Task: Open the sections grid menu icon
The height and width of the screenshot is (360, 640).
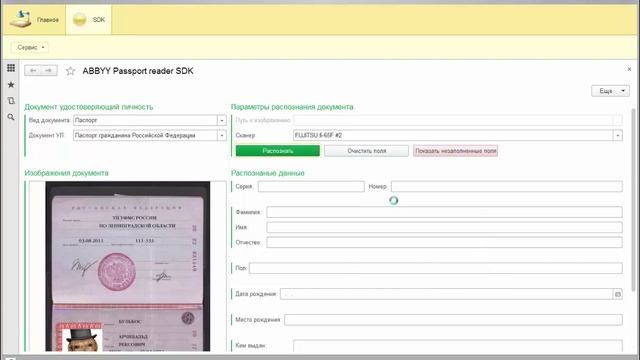Action: pos(11,68)
